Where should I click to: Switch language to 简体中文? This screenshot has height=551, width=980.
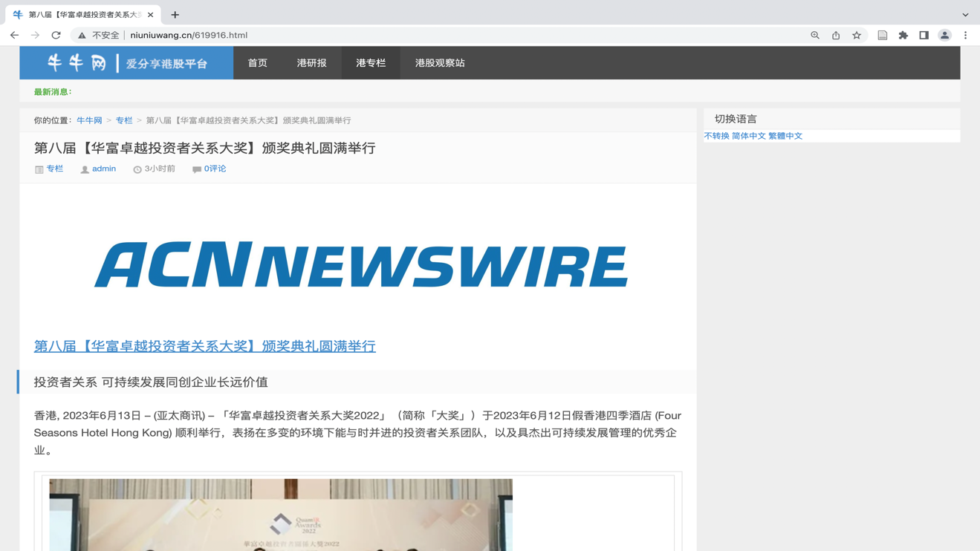(749, 136)
